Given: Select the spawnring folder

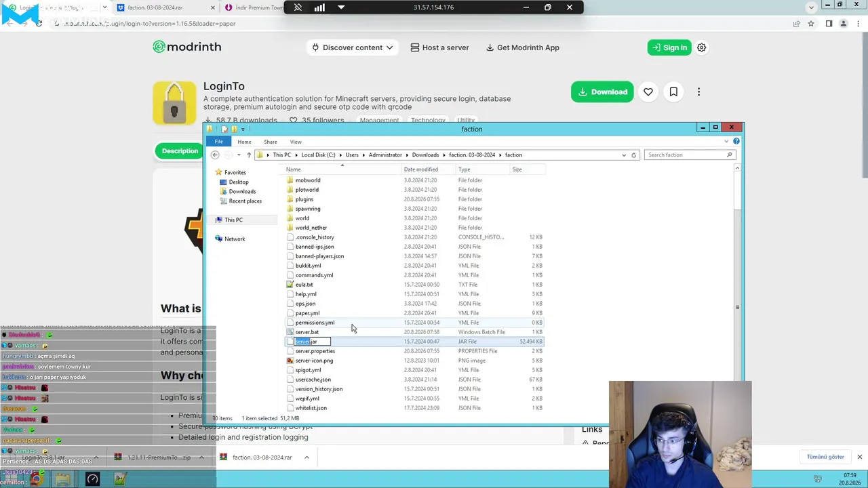Looking at the screenshot, I should 308,209.
